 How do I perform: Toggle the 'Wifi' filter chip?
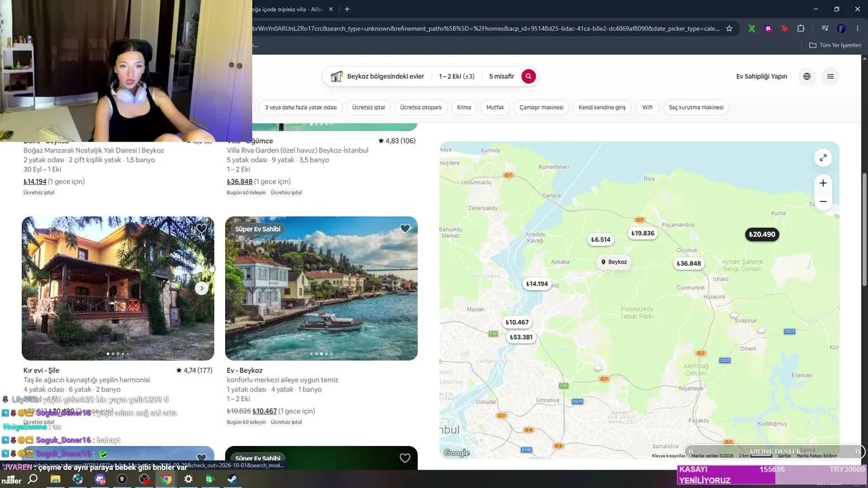648,107
